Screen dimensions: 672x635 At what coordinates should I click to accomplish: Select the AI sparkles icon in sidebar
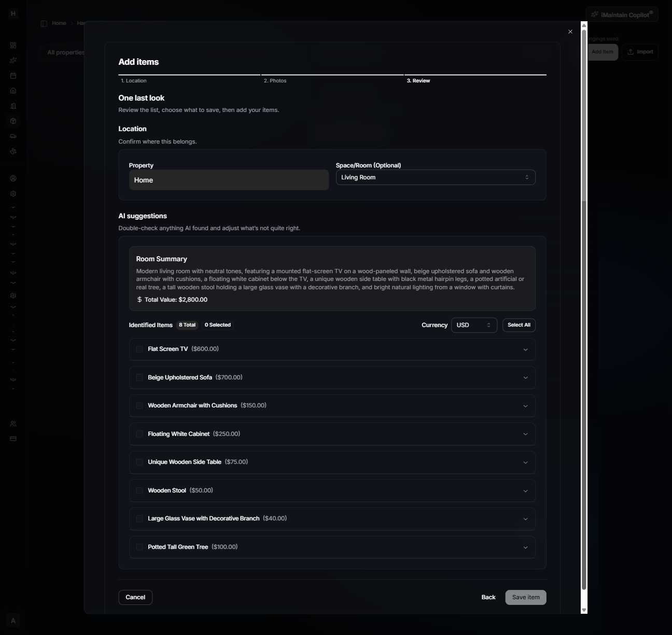pos(13,60)
